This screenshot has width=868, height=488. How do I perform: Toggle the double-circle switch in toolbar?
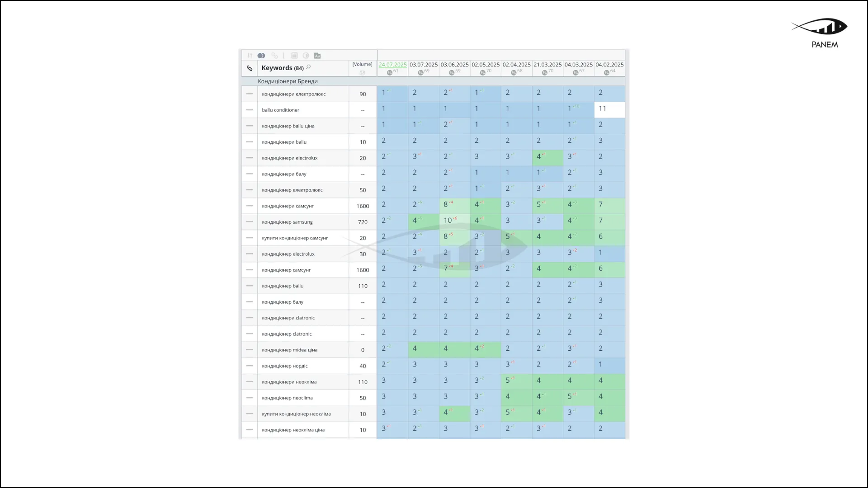(x=261, y=56)
